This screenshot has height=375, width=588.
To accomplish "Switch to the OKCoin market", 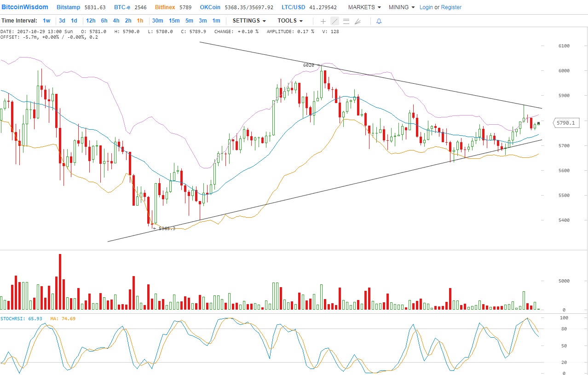I will click(x=211, y=7).
